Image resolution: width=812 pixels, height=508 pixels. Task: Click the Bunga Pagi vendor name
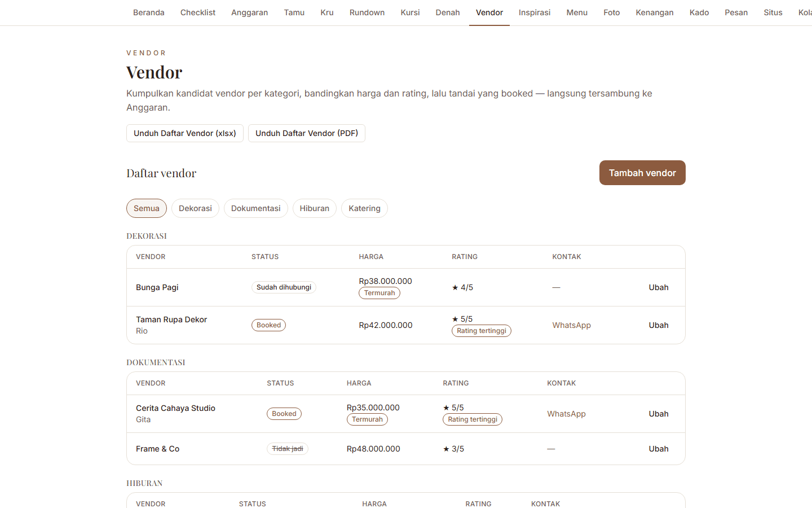coord(157,287)
